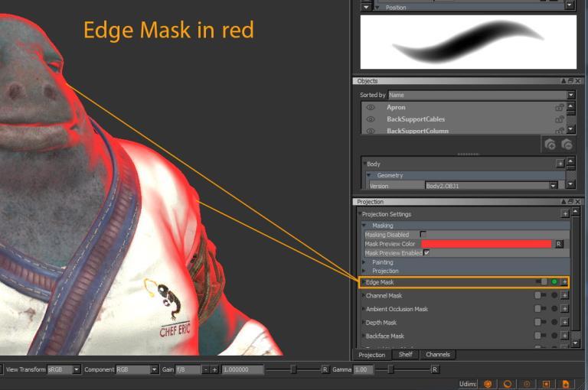Hide BackSupportCables with its eye icon
Screen dimensions: 588x390
point(371,119)
